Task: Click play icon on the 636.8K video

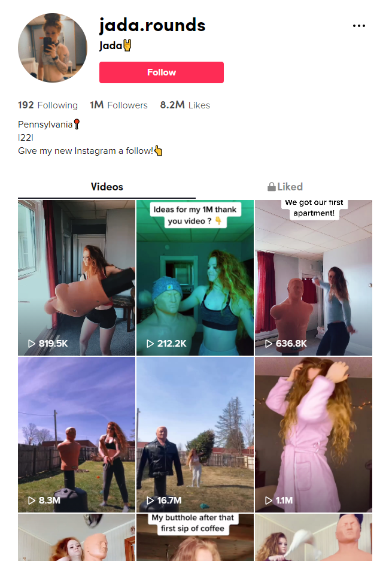Action: (269, 344)
